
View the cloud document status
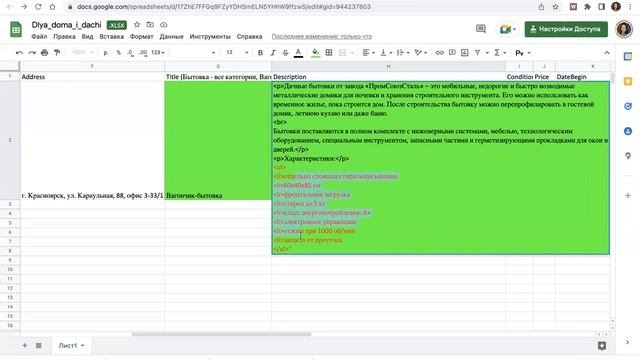click(164, 25)
